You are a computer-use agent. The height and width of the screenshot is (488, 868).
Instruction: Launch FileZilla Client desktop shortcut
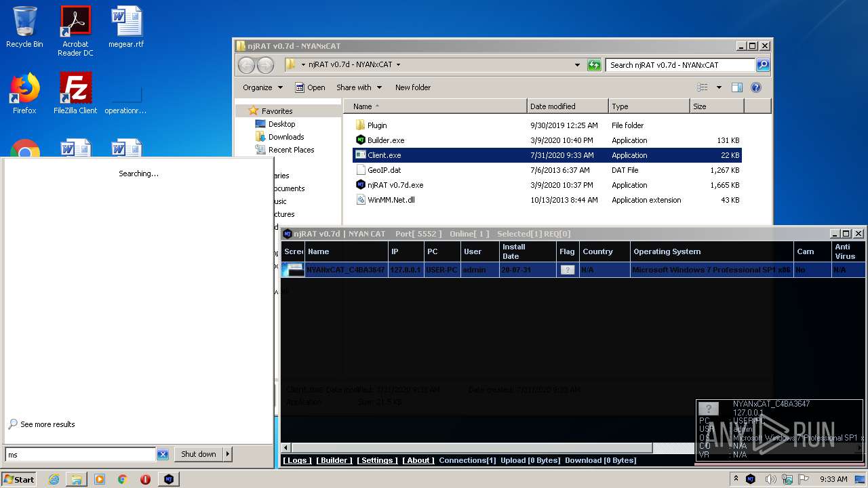[75, 94]
